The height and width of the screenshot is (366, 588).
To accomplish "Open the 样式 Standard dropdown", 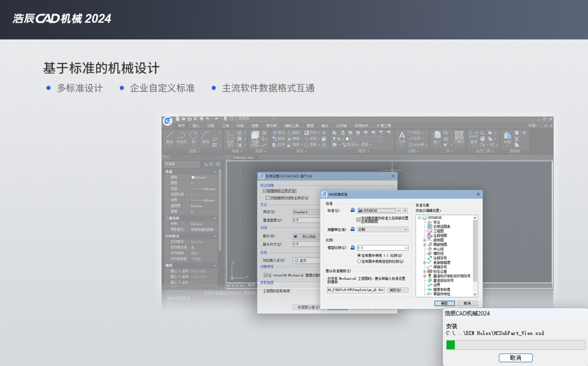I will 307,212.
